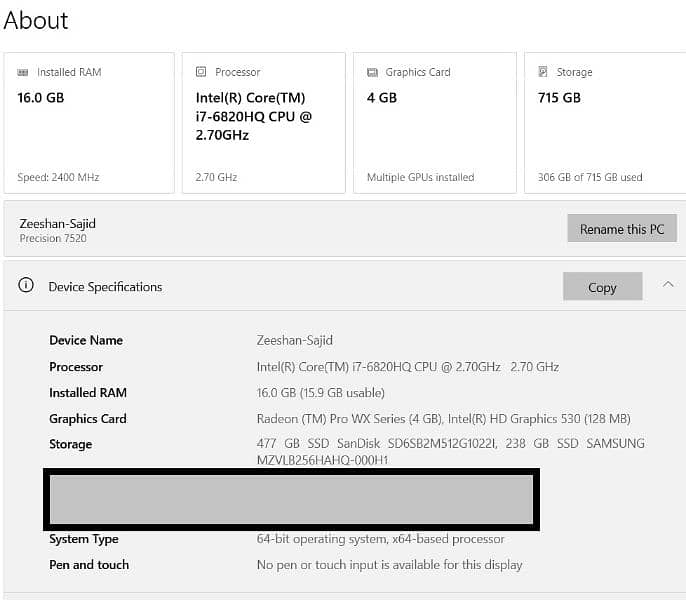Click the Storage row label in specifications
Image resolution: width=686 pixels, height=600 pixels.
click(x=70, y=444)
